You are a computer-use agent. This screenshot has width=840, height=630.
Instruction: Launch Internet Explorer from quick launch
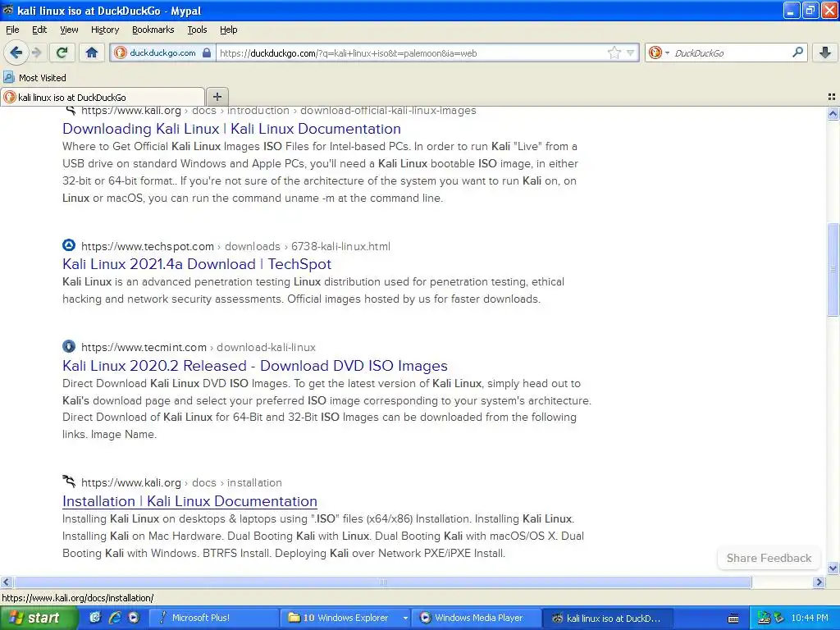pyautogui.click(x=114, y=618)
